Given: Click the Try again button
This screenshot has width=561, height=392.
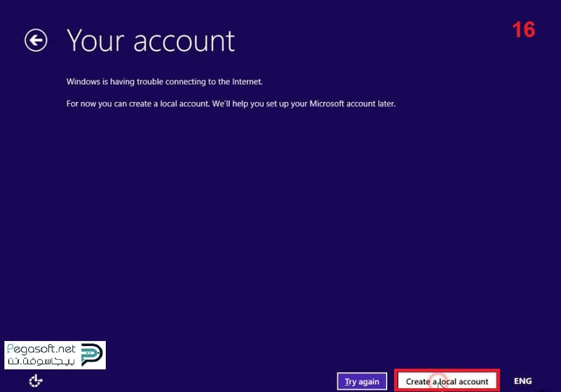Looking at the screenshot, I should click(361, 382).
